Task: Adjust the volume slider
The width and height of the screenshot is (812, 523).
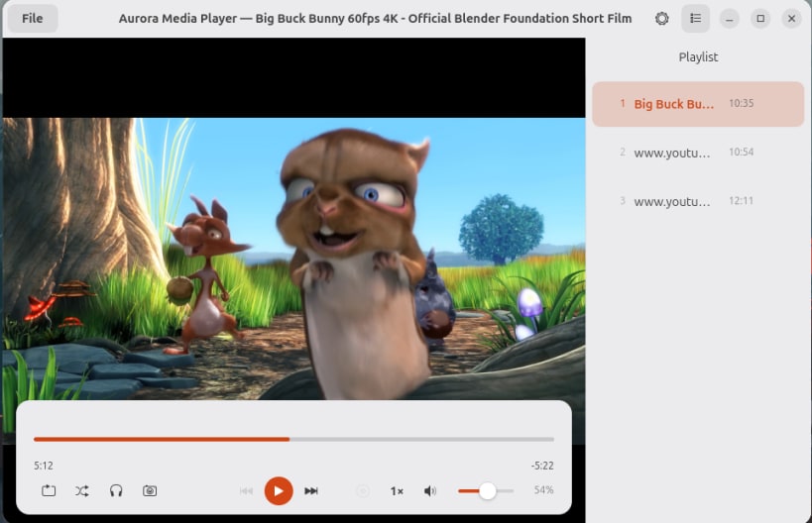Action: pos(486,490)
